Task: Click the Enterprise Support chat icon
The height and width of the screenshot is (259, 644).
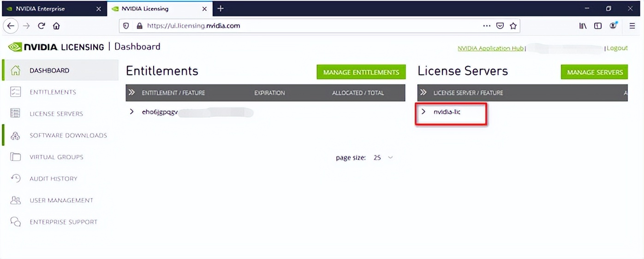Action: (15, 222)
